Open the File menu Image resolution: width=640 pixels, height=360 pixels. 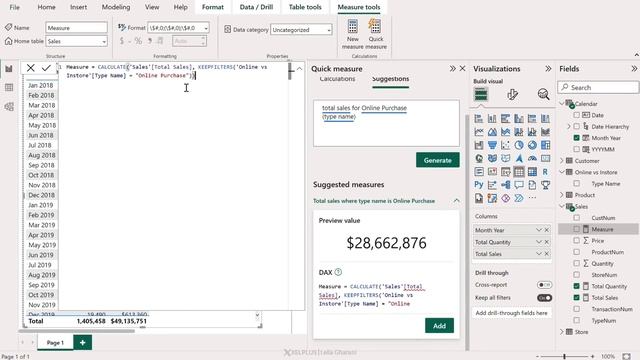pyautogui.click(x=15, y=7)
